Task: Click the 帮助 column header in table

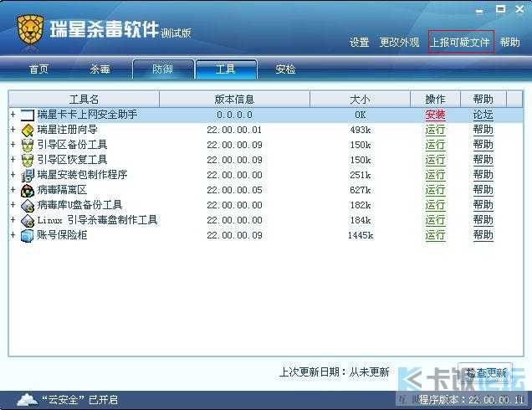Action: (483, 100)
